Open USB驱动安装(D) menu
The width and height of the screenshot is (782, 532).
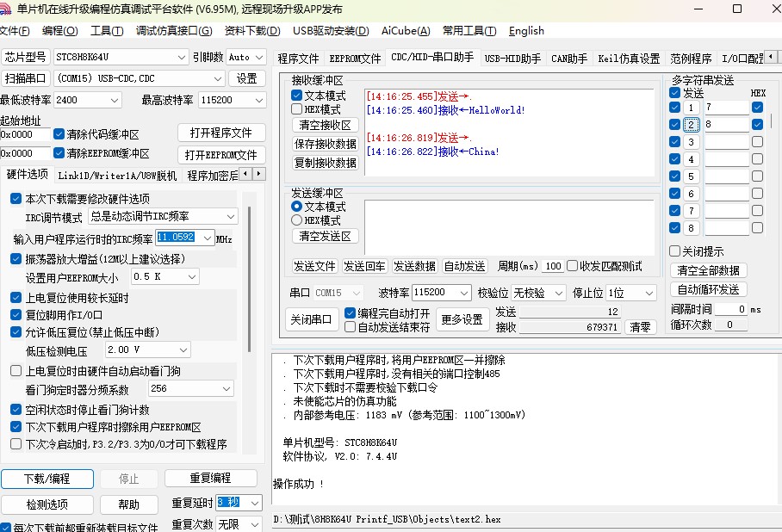[x=331, y=31]
